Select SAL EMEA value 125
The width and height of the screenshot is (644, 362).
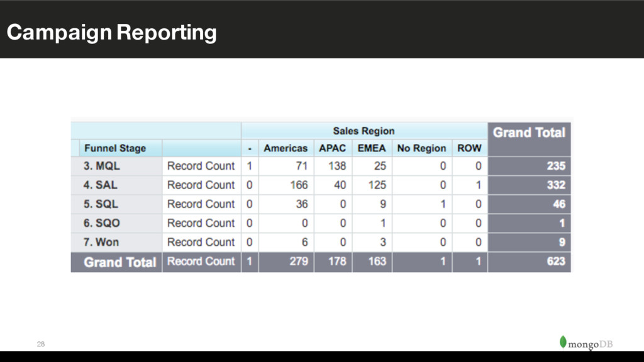point(377,185)
